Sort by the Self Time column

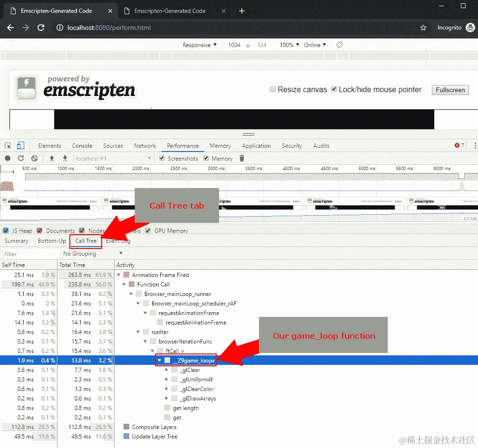[29, 265]
